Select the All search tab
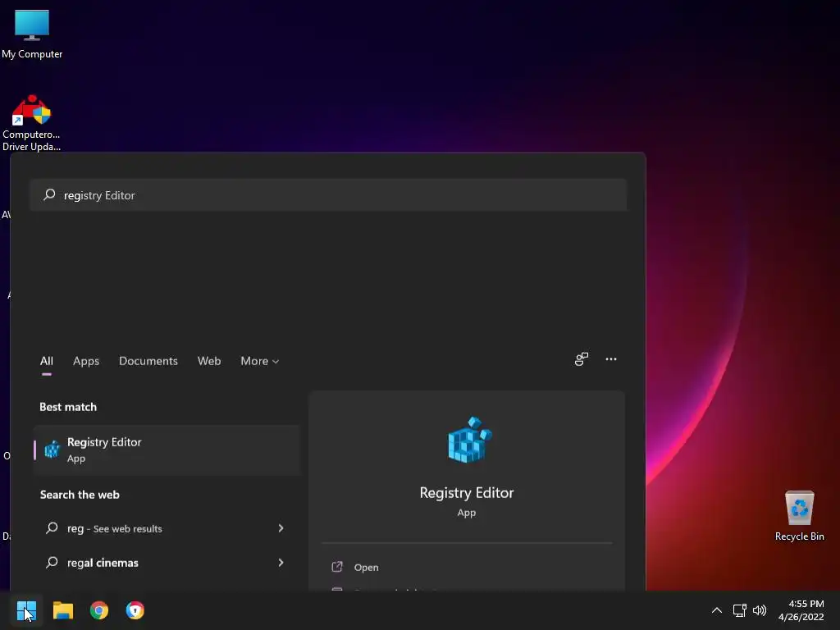840x630 pixels. 47,361
